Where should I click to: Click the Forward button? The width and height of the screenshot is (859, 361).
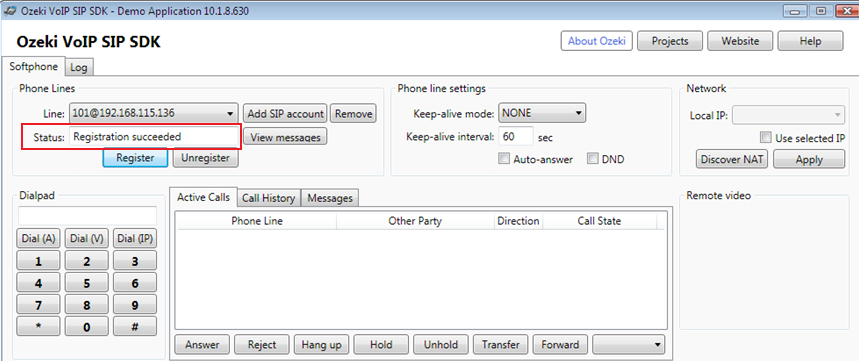[560, 345]
